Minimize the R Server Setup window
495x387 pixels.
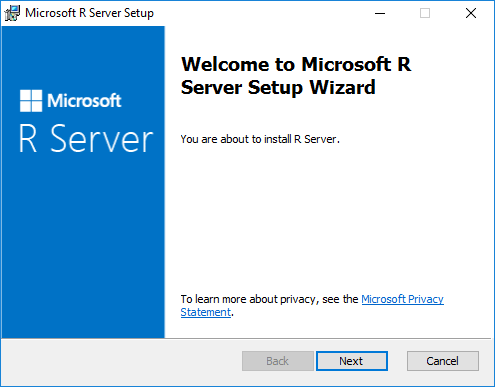click(x=380, y=13)
